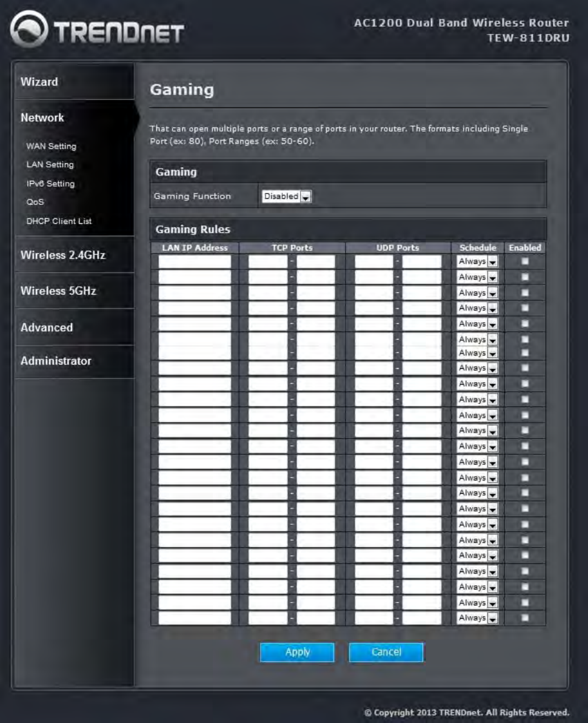Image resolution: width=588 pixels, height=723 pixels.
Task: Click the Cancel button
Action: point(386,653)
